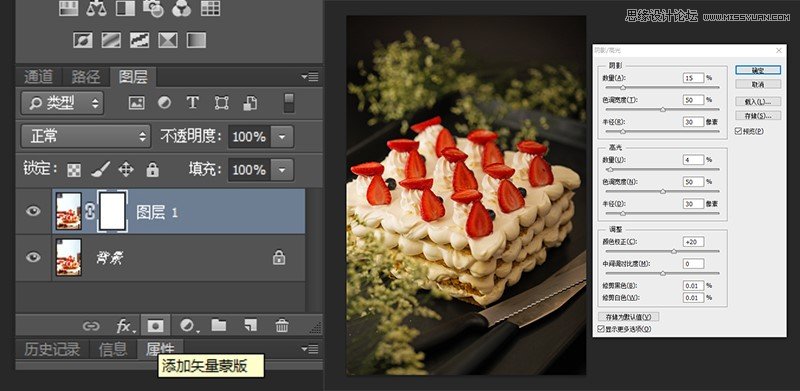Open the 属性 panel flyout menu
The height and width of the screenshot is (391, 800).
click(x=310, y=349)
